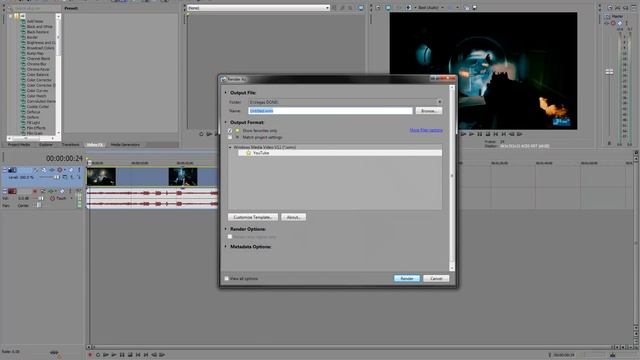This screenshot has height=360, width=640.
Task: Click the video track motion icon
Action: click(x=44, y=170)
